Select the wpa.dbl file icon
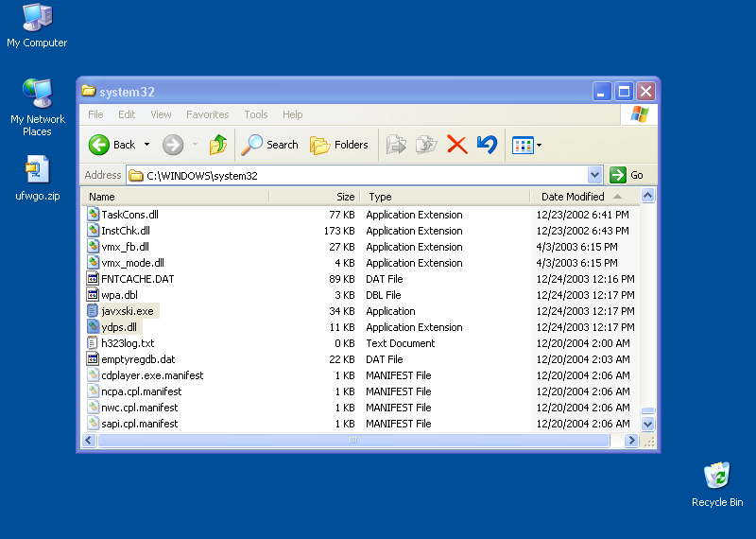 coord(93,295)
